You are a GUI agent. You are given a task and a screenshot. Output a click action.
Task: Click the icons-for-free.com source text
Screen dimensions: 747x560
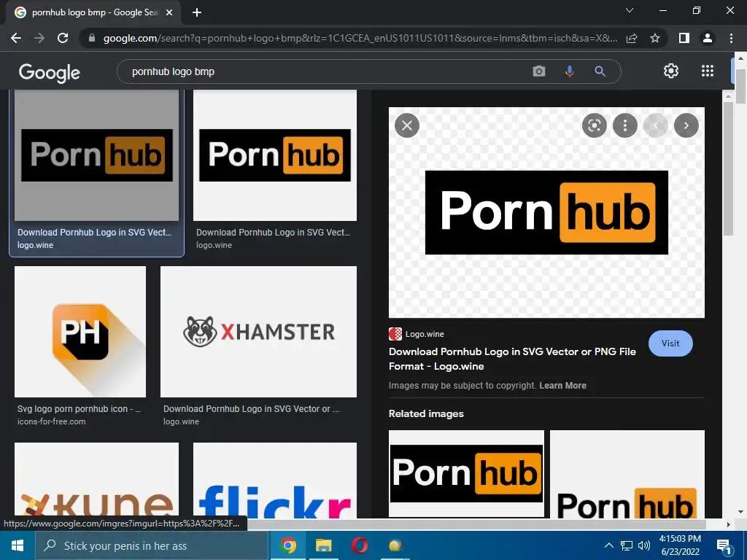52,421
